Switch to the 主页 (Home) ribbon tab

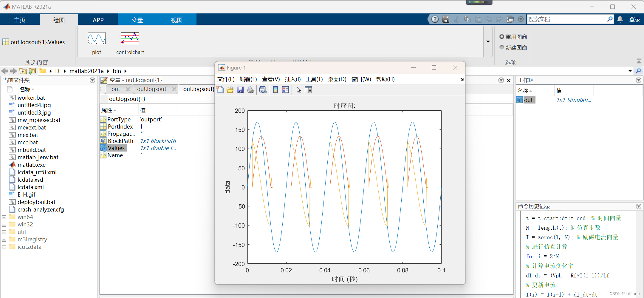tap(20, 20)
